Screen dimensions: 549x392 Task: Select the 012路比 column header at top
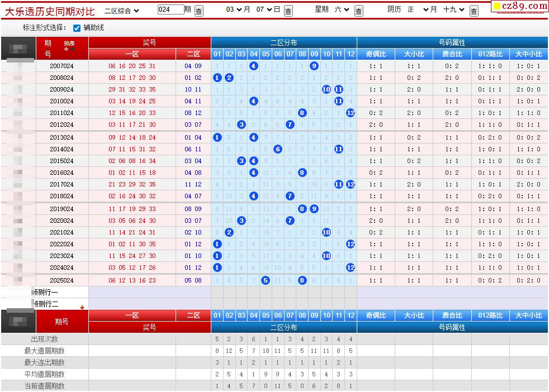[490, 54]
